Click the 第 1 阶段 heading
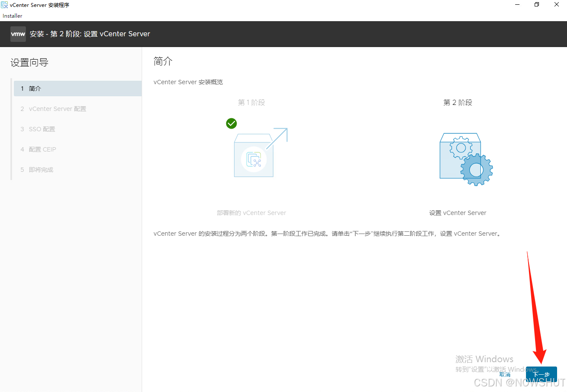This screenshot has height=392, width=567. (251, 103)
